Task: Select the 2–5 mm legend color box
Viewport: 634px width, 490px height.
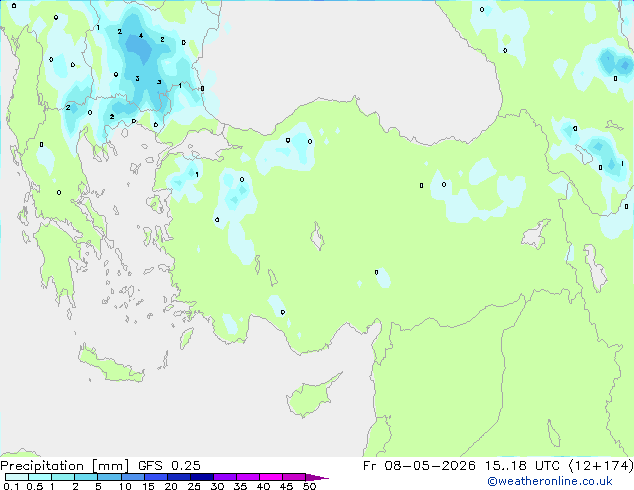Action: tap(86, 477)
